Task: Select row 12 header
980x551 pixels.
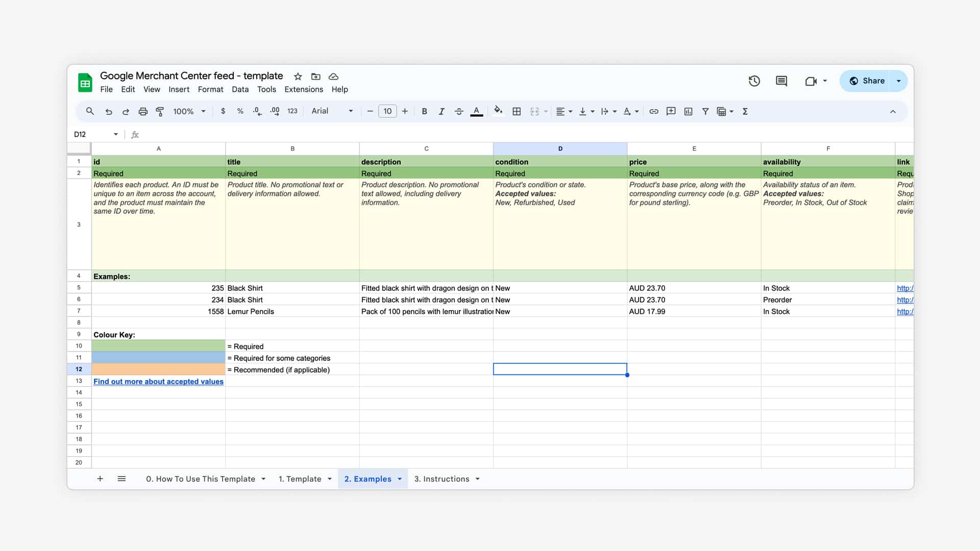Action: coord(79,369)
